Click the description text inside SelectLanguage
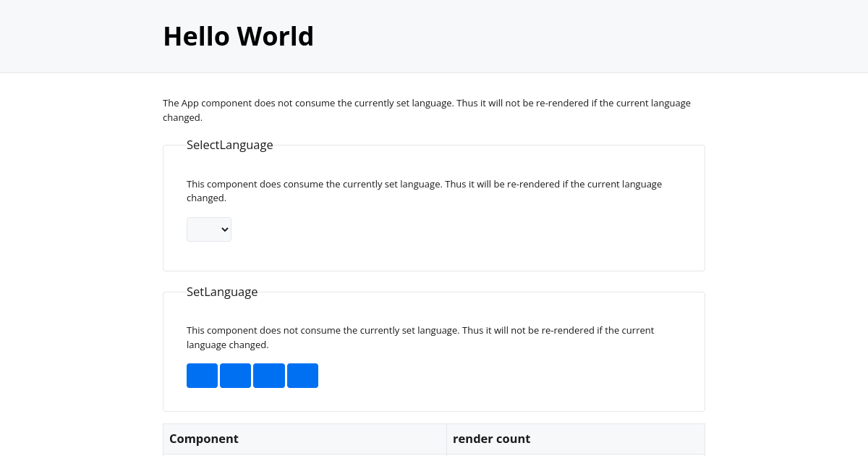Screen dimensions: 868x456 [424, 190]
